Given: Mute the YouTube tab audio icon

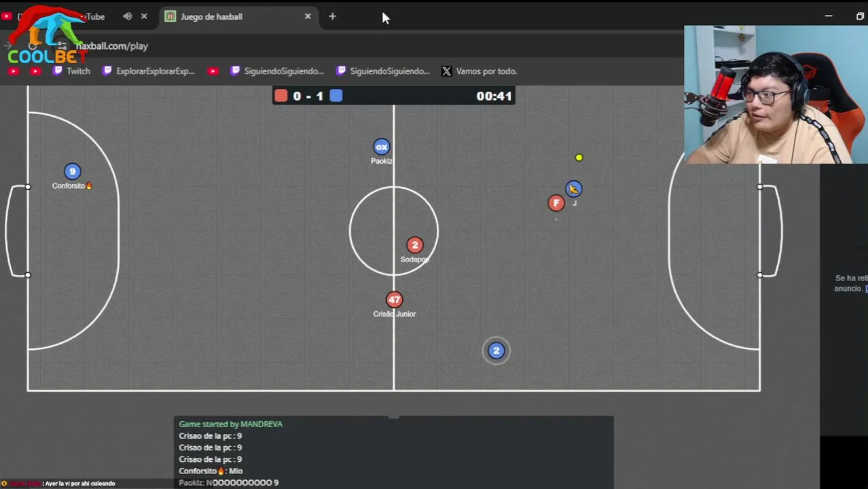Looking at the screenshot, I should click(127, 16).
